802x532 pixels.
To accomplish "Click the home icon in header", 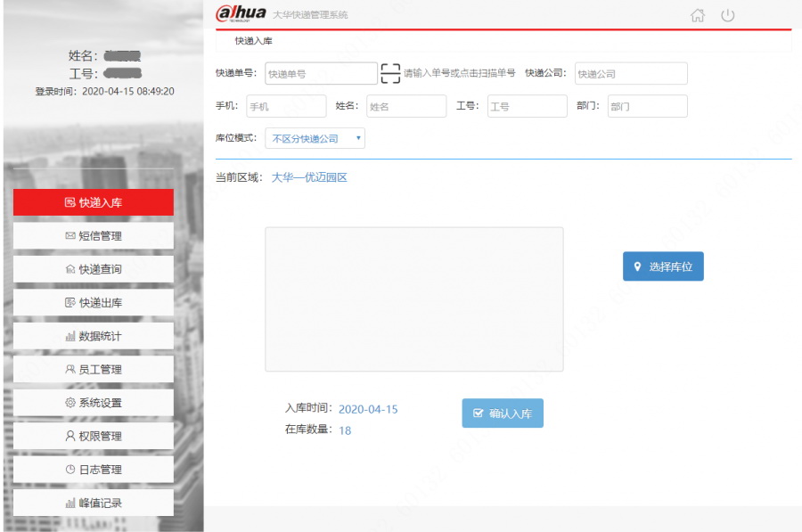I will pos(699,15).
